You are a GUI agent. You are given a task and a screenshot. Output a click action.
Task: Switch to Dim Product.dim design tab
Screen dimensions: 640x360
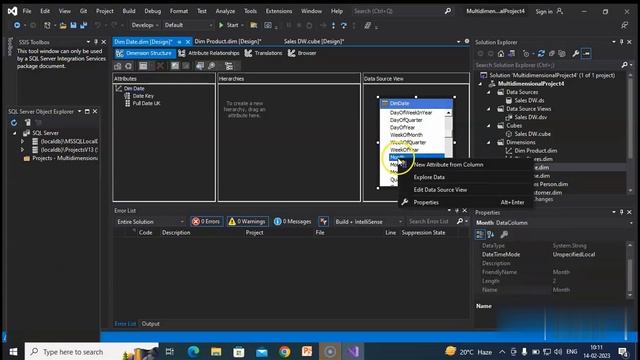[228, 41]
